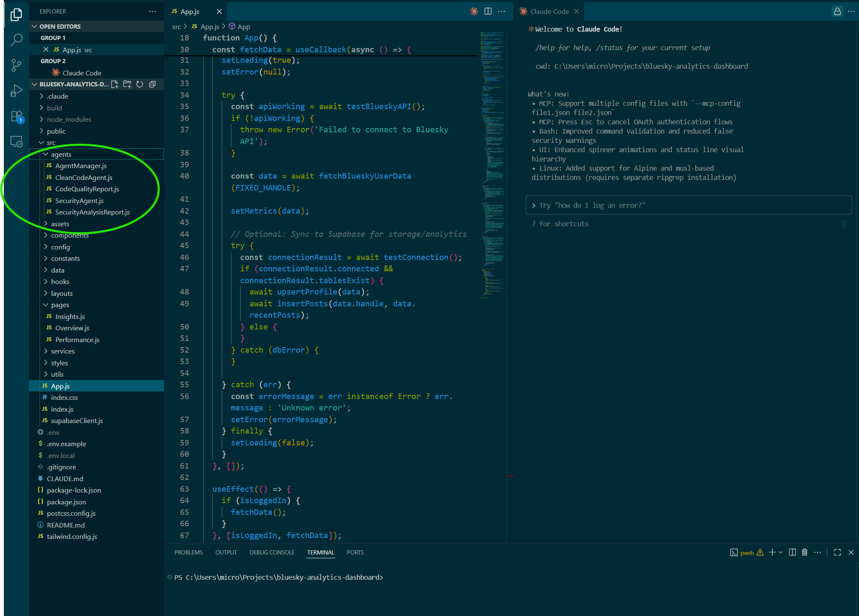Collapse the OPEN EDITORS section
Image resolution: width=859 pixels, height=616 pixels.
pyautogui.click(x=35, y=26)
